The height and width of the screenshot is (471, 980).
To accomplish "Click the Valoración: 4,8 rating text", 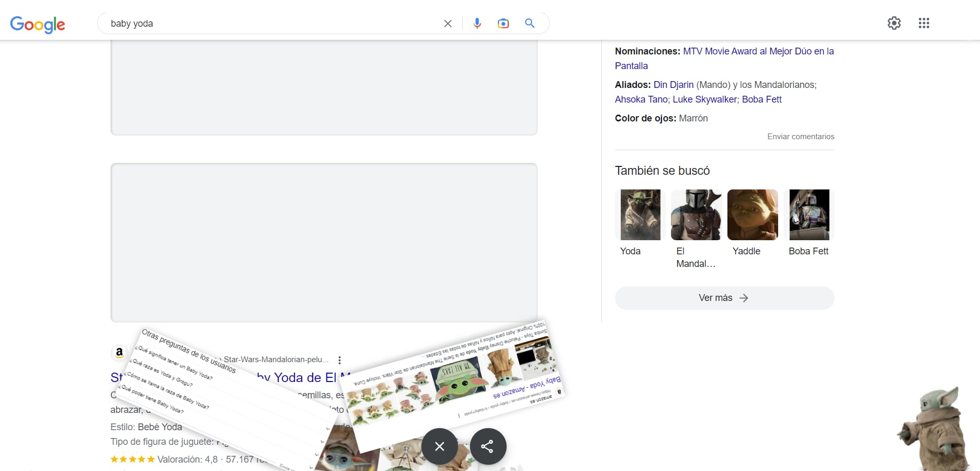I will 187,459.
